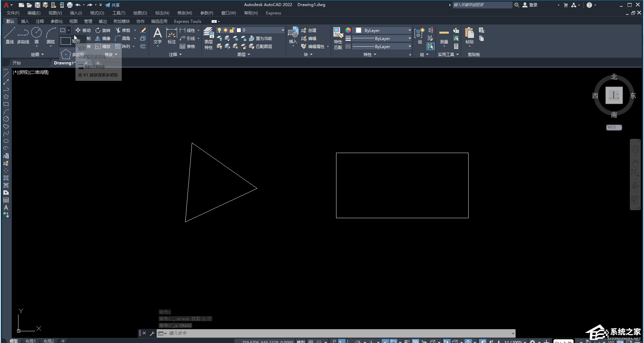The image size is (644, 343).
Task: Click the command line customize wrench
Action: pyautogui.click(x=152, y=333)
